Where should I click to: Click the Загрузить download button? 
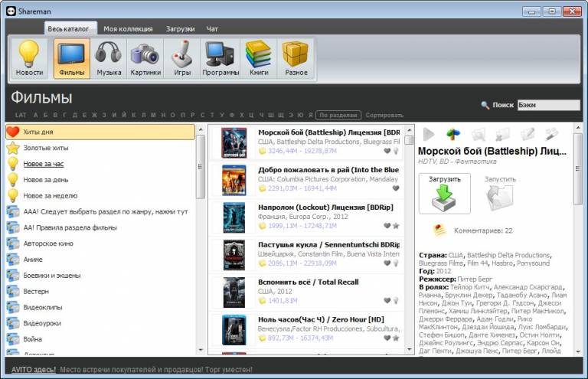[x=444, y=194]
